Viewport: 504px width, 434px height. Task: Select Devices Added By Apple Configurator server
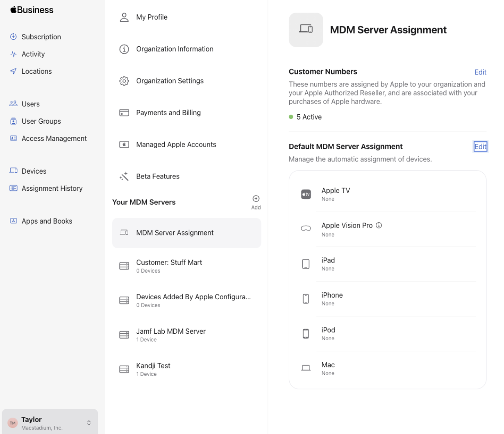coord(186,301)
